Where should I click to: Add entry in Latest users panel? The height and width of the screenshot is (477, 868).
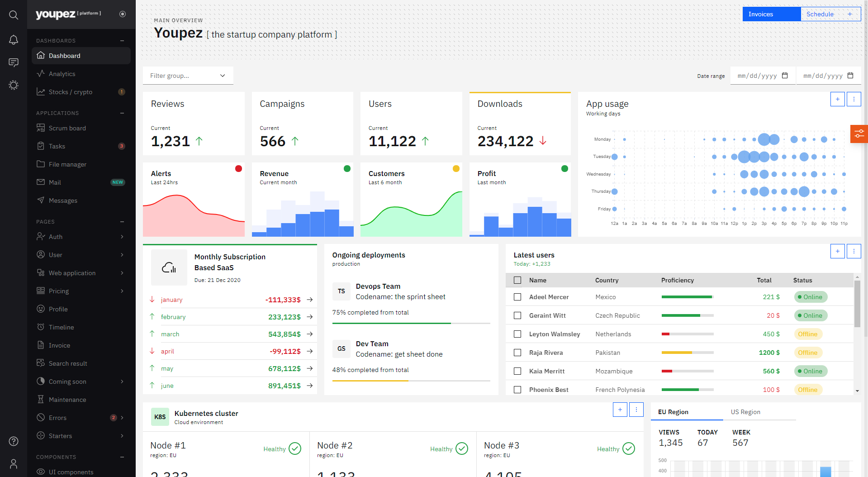838,251
